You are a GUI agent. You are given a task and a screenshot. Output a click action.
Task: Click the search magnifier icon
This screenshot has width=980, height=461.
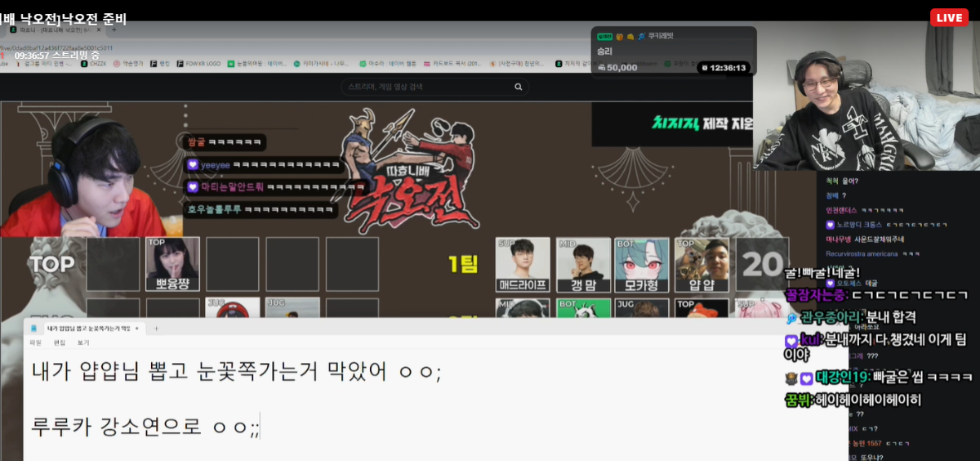[x=518, y=87]
